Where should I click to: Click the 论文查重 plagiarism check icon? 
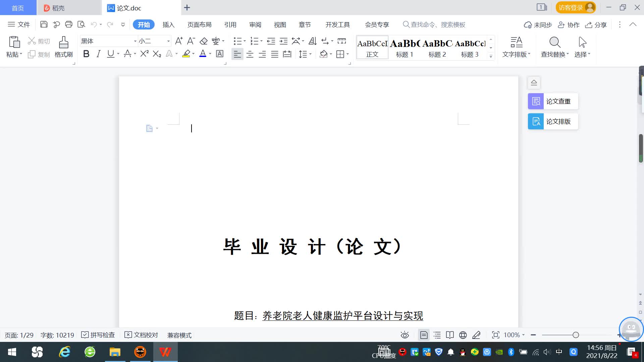(x=536, y=101)
